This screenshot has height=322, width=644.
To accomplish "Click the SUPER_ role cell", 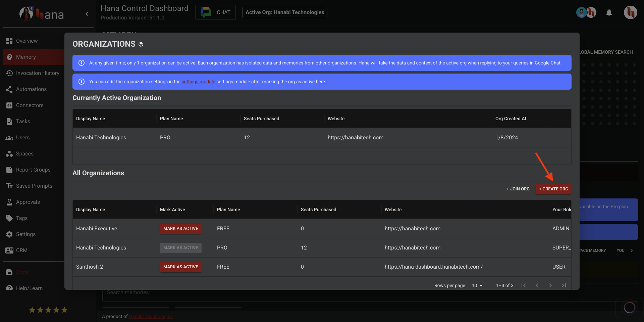I will pyautogui.click(x=561, y=248).
